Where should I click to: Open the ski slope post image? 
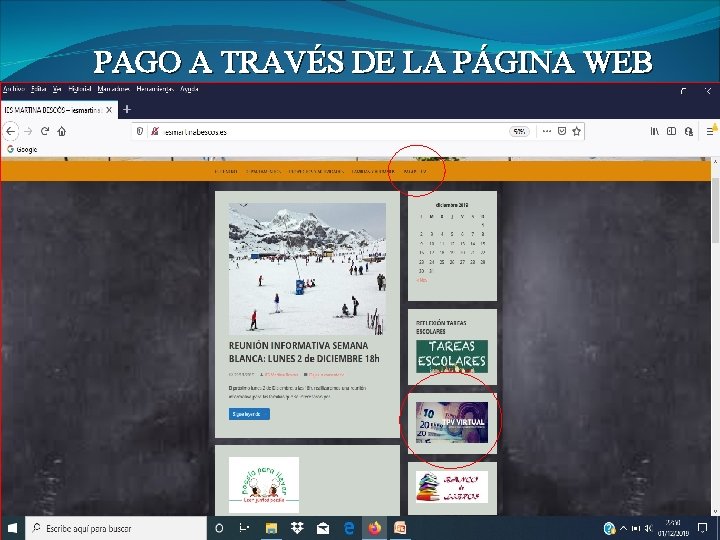[307, 269]
